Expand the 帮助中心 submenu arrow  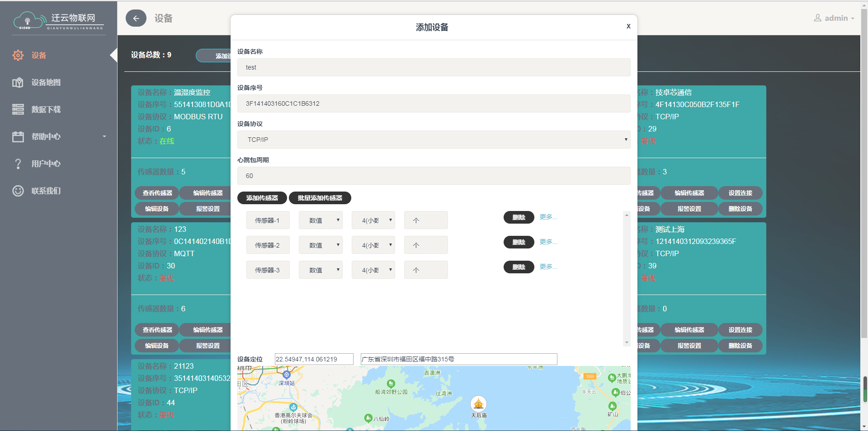click(x=104, y=136)
